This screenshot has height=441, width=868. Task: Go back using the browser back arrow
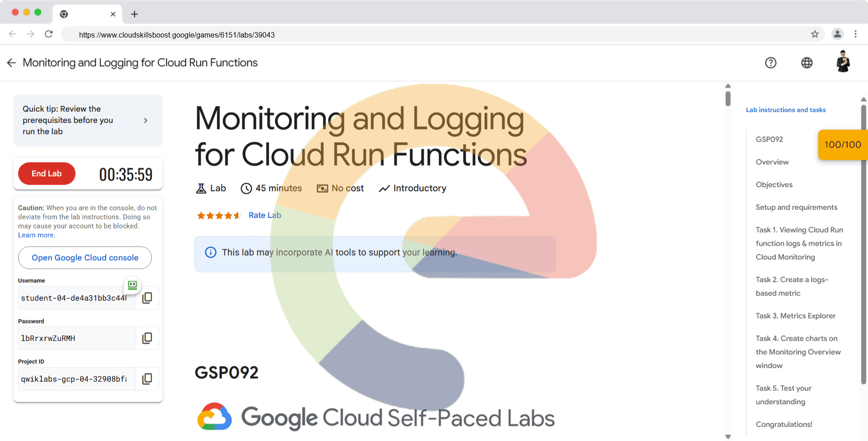coord(13,34)
